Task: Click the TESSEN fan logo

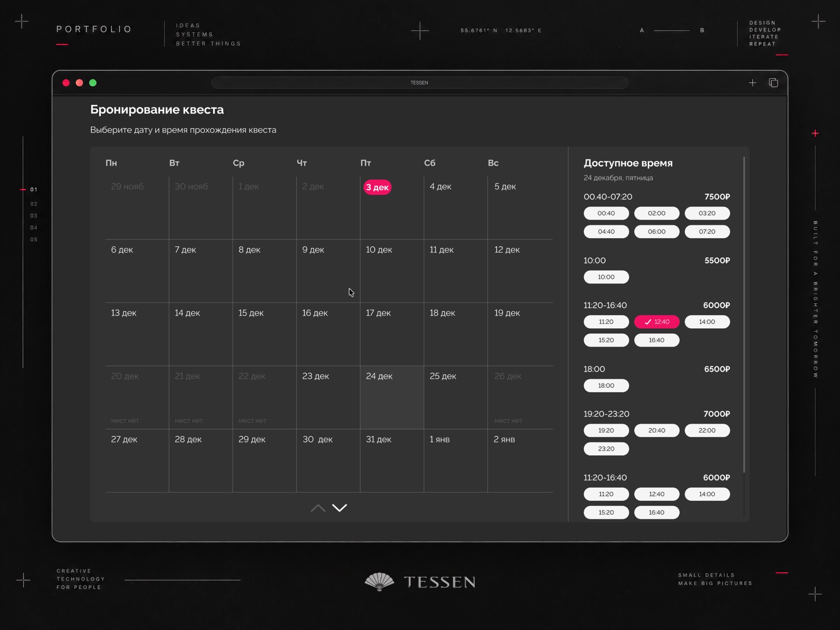Action: pos(379,582)
